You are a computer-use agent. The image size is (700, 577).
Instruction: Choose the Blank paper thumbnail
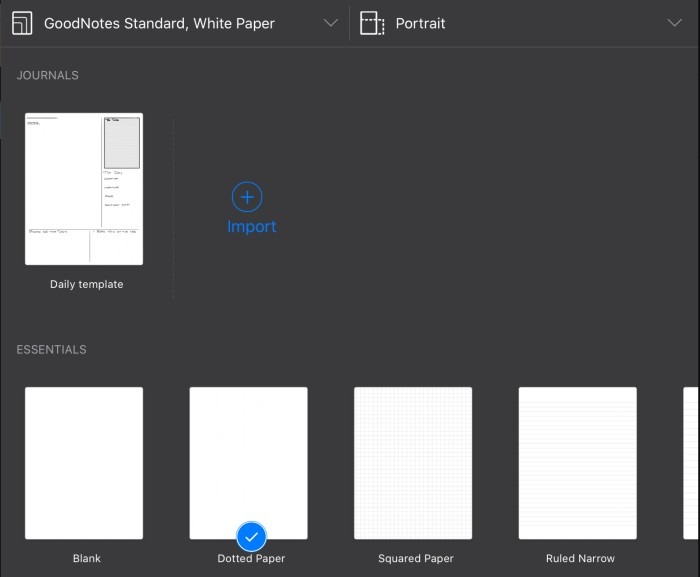tap(84, 463)
